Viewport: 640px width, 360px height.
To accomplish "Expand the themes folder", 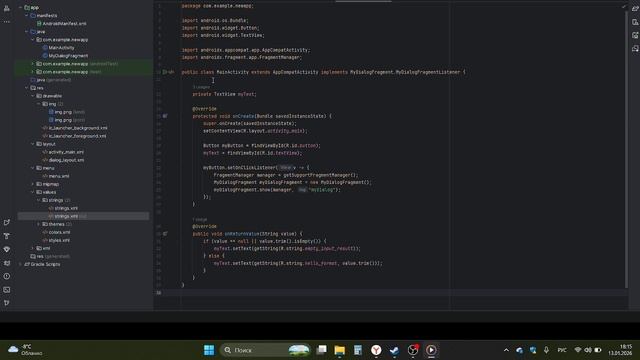I will coord(39,224).
